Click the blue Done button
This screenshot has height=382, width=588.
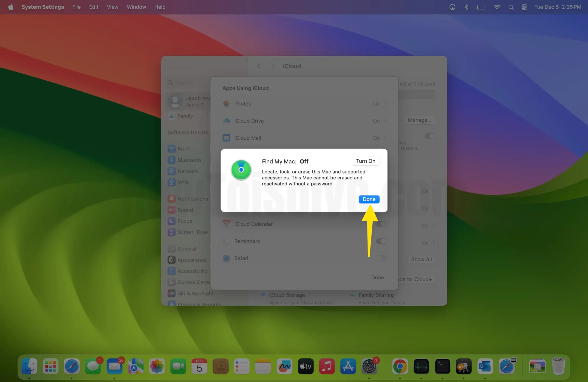pyautogui.click(x=369, y=199)
